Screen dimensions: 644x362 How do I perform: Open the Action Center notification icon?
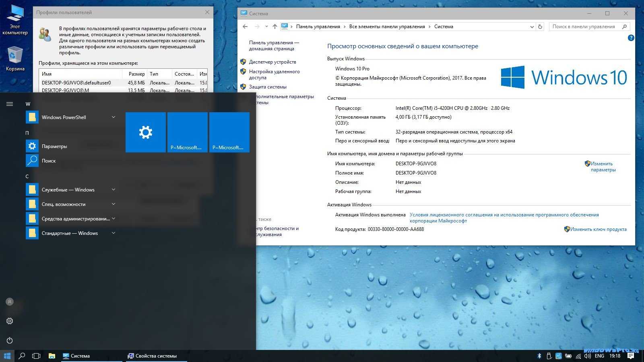(x=631, y=356)
